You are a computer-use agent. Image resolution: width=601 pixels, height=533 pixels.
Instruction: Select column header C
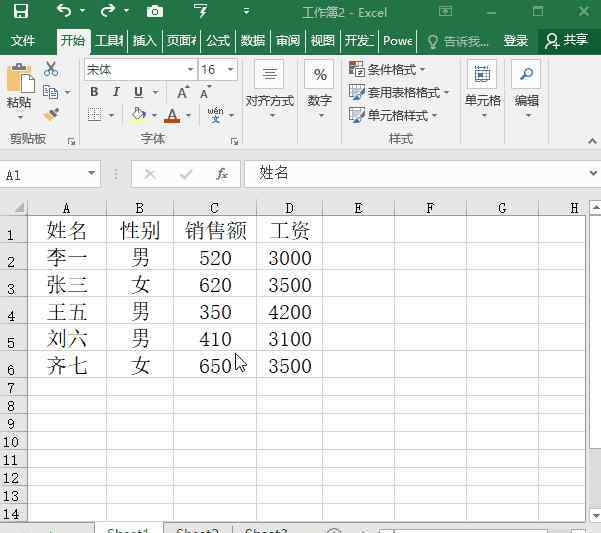[215, 208]
